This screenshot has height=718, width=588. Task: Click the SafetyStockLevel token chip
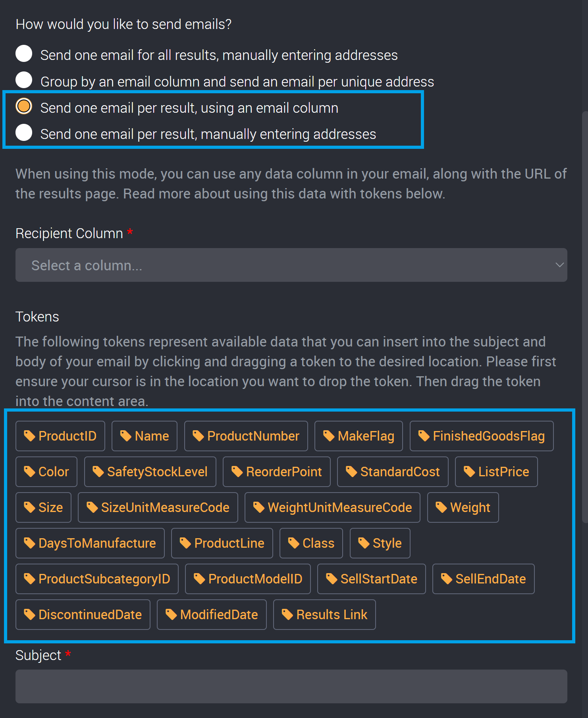(150, 472)
